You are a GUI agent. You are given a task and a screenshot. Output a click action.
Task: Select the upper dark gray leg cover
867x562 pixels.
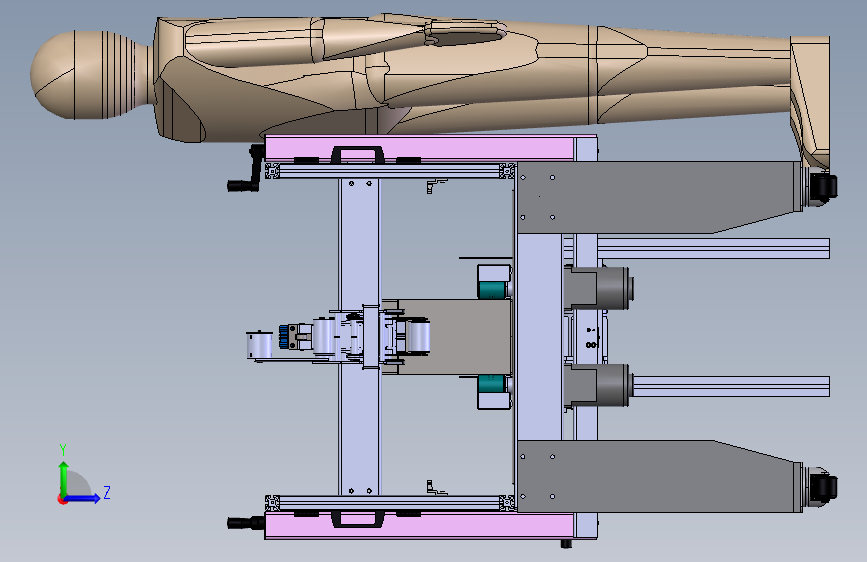click(658, 196)
